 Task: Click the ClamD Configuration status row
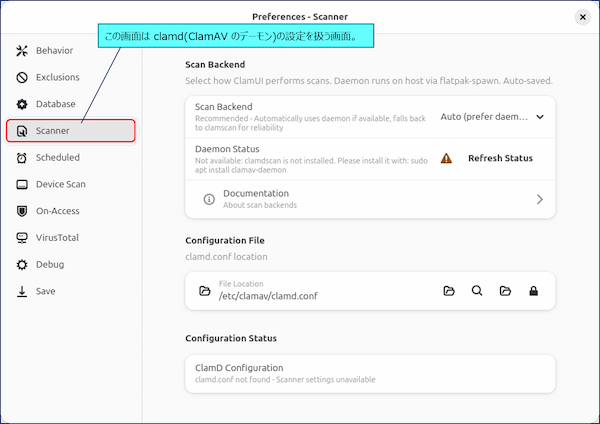(x=370, y=374)
